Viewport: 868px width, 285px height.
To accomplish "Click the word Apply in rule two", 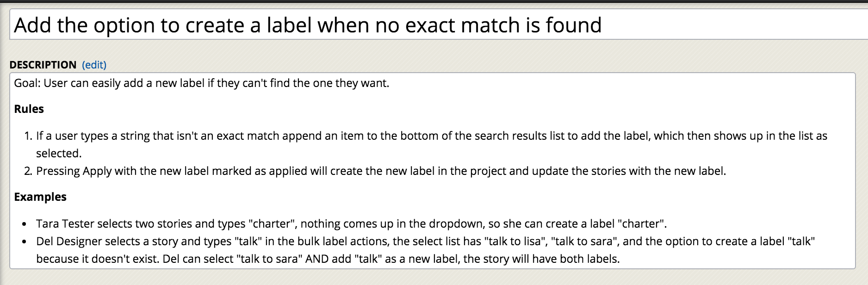I will coord(97,172).
